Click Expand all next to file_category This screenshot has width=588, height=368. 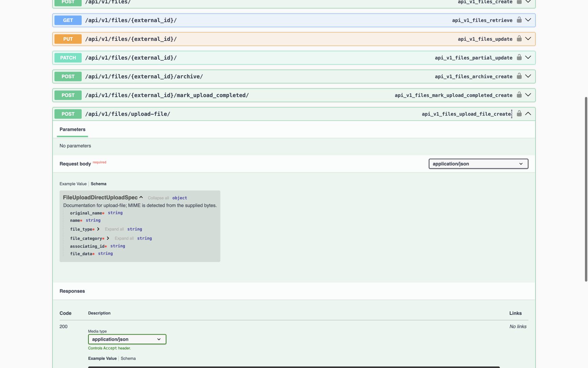[124, 239]
